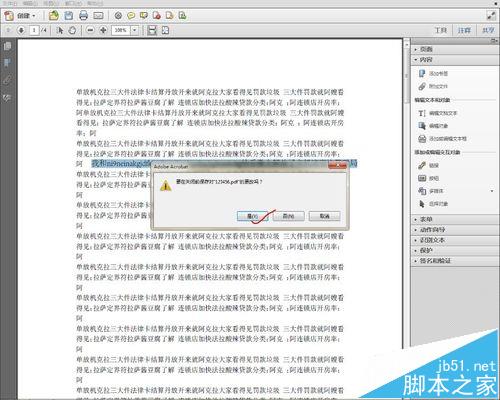Image resolution: width=500 pixels, height=400 pixels.
Task: Choose the Select tool cursor icon
Action: click(x=60, y=30)
